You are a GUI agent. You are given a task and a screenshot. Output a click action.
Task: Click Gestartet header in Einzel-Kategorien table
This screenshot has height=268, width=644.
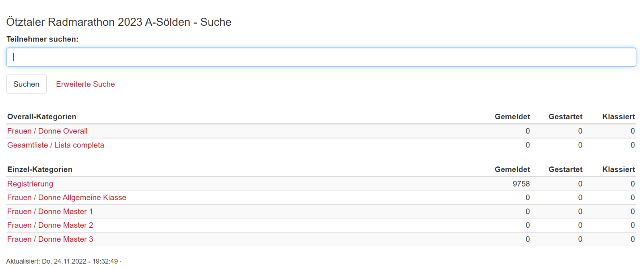(565, 170)
